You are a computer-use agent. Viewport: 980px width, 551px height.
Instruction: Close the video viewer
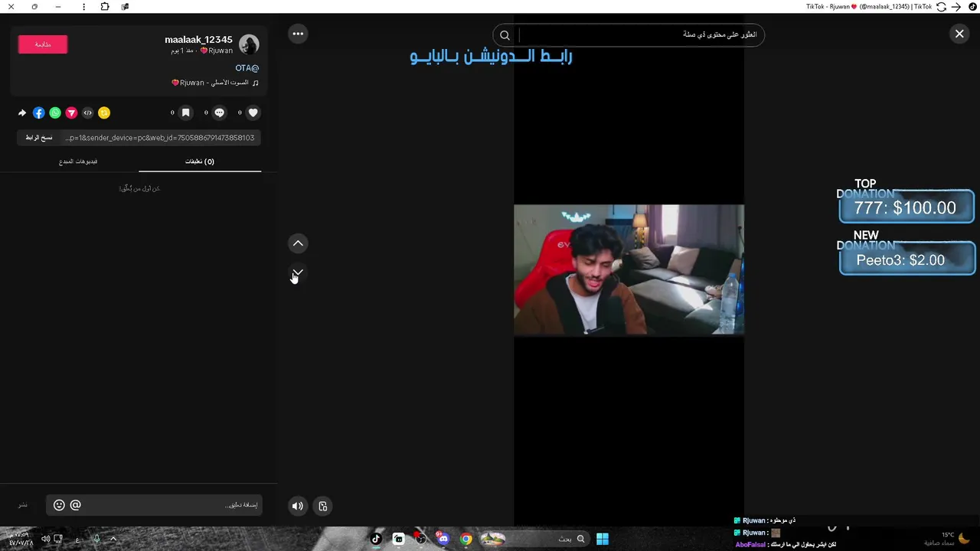[959, 34]
